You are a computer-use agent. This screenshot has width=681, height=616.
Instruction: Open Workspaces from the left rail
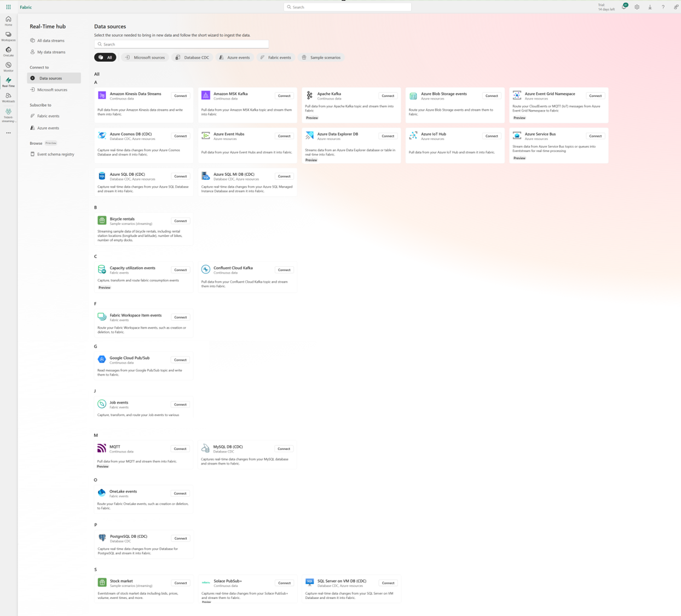(x=8, y=36)
